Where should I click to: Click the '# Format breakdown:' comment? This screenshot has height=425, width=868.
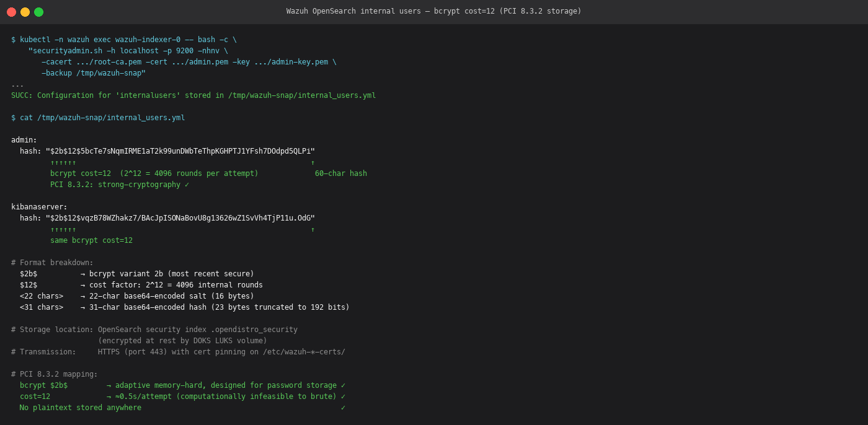52,263
